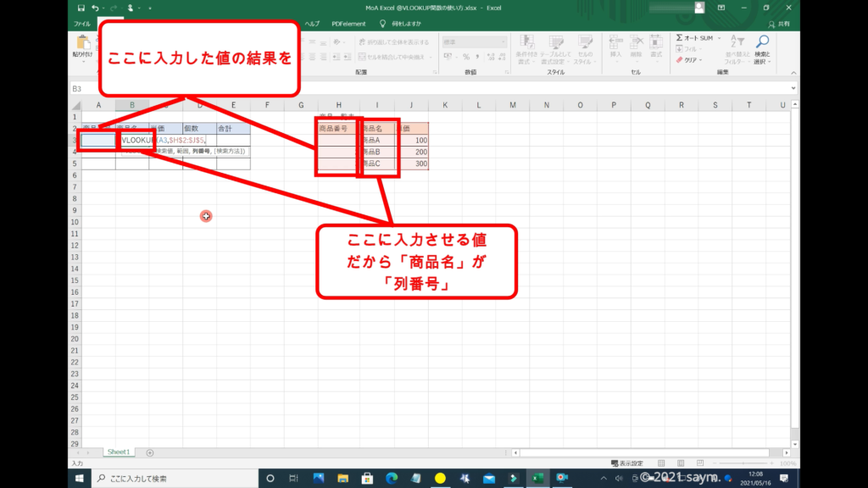
Task: Click inside the Windows taskbar search box
Action: pos(170,479)
